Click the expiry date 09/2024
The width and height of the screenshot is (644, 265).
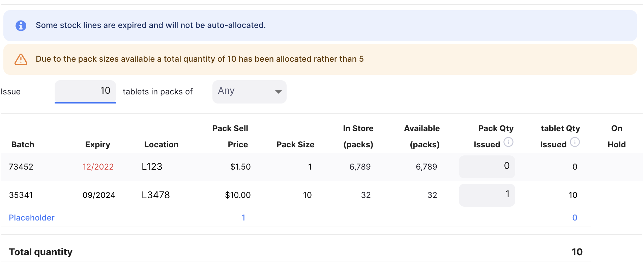point(99,195)
